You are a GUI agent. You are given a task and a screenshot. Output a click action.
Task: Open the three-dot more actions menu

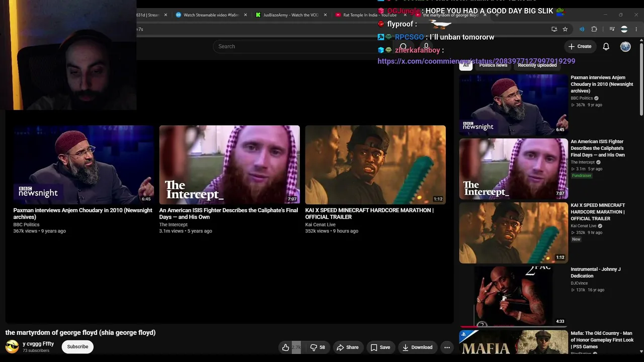(x=447, y=347)
